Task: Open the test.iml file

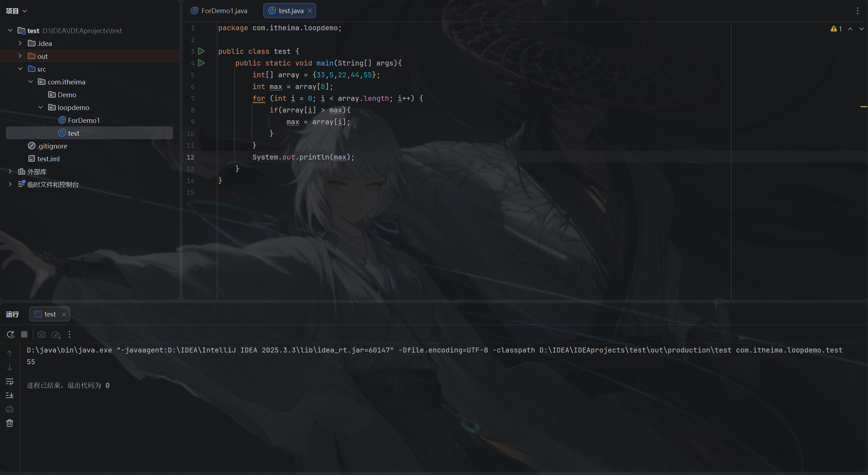Action: coord(44,159)
